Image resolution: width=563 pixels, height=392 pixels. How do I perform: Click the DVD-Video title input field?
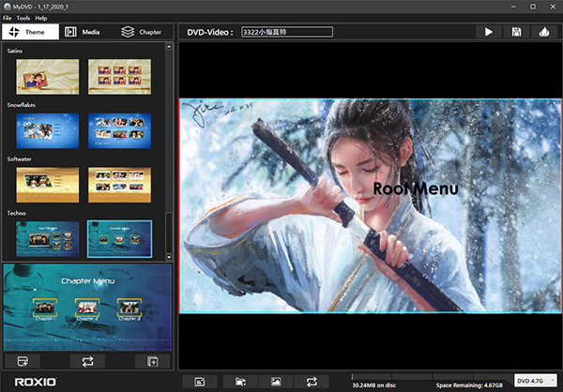[285, 32]
